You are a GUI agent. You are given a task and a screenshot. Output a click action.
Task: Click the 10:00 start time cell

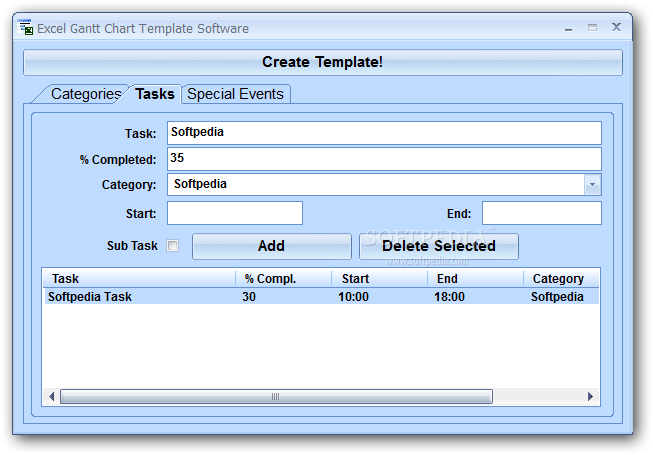353,297
